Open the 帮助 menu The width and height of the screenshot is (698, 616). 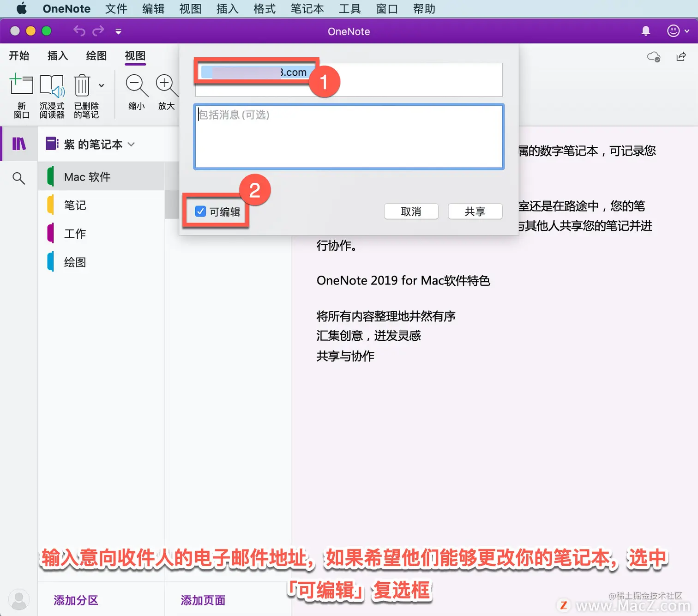click(424, 9)
